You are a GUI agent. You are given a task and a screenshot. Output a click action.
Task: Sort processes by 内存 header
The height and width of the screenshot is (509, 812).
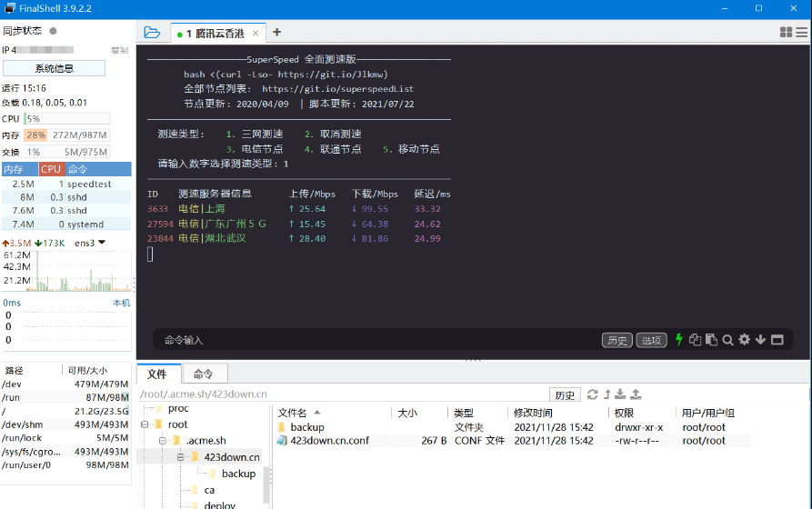(20, 169)
